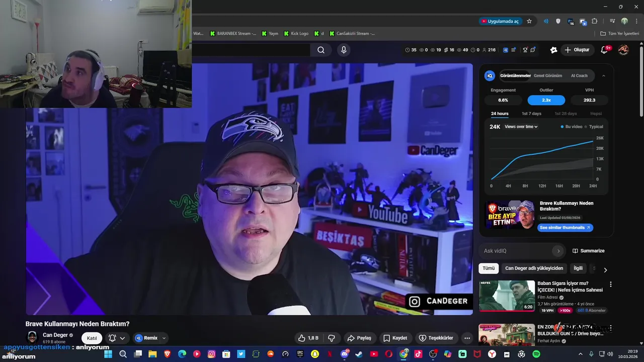Toggle Bu video series in chart legend
The image size is (644, 362).
572,127
